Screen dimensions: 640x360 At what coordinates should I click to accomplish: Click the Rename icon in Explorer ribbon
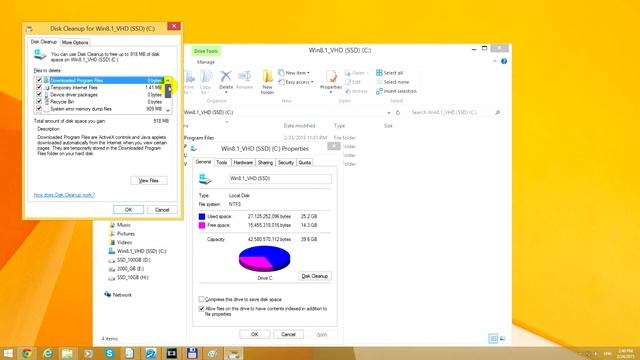[244, 77]
